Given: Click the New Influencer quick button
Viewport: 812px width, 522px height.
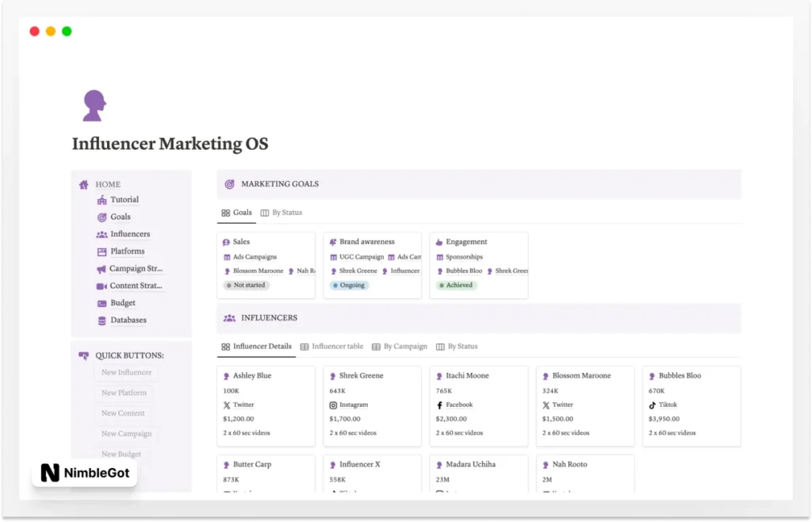Looking at the screenshot, I should tap(125, 372).
